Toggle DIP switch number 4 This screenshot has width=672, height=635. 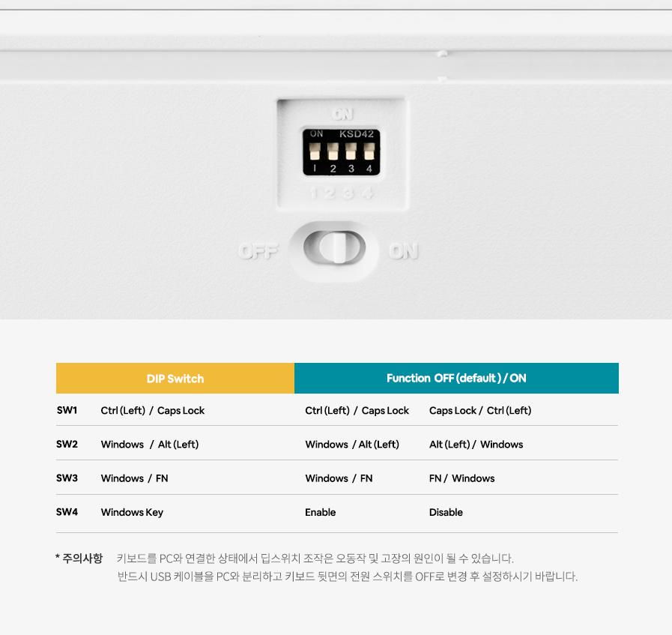coord(369,151)
